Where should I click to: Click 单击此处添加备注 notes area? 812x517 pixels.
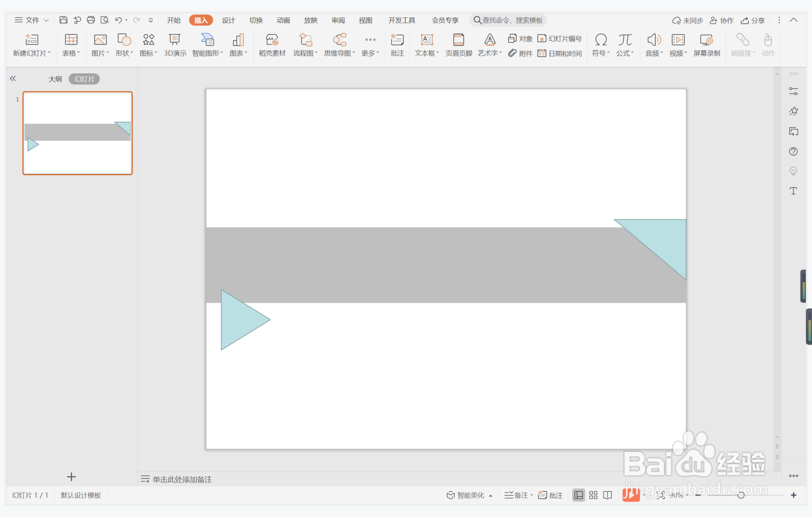coord(182,479)
